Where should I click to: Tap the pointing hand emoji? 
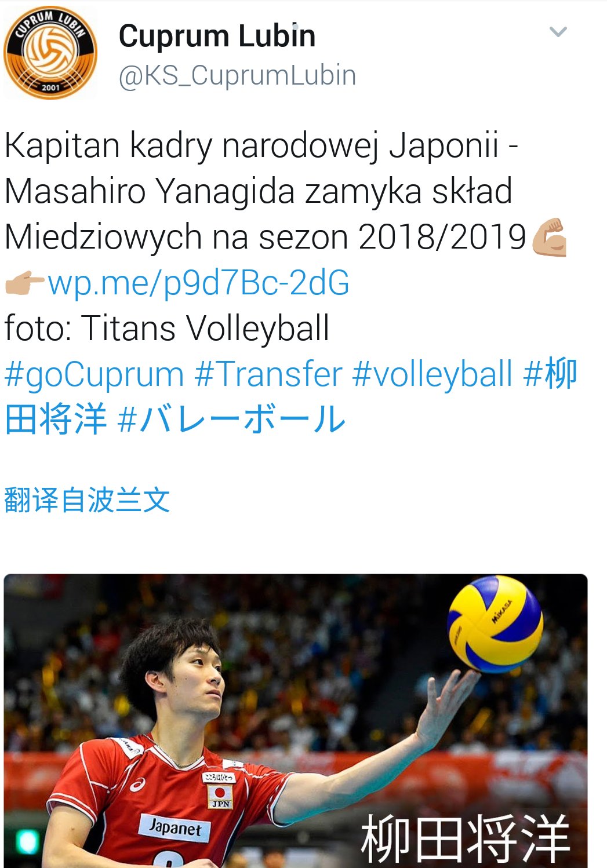(x=24, y=283)
